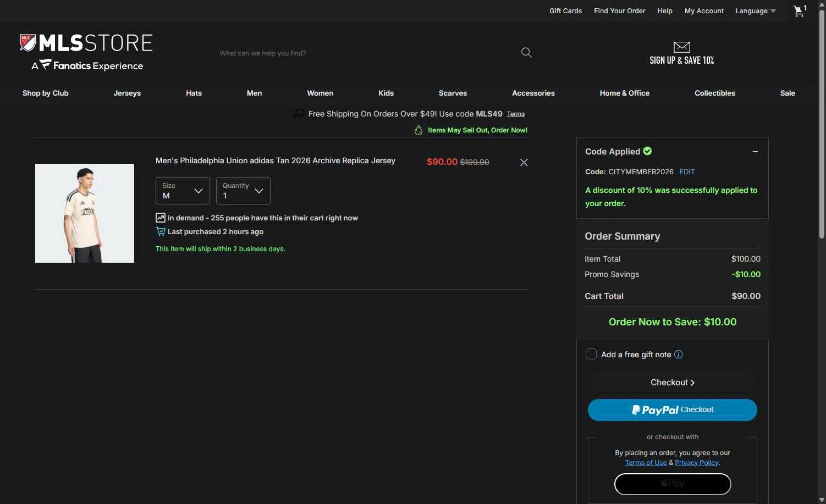Screen dimensions: 826x504
Task: Collapse the Code Applied section
Action: [x=755, y=152]
